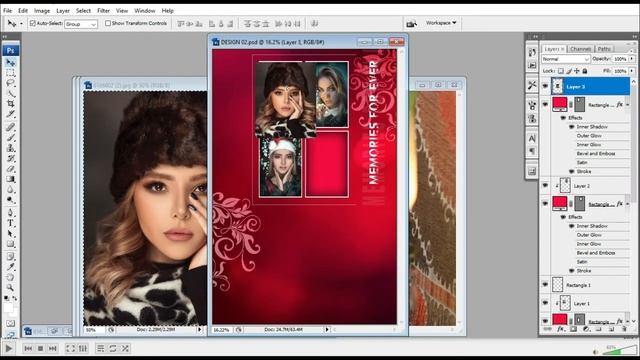
Task: Click the 16.22% zoom field
Action: tap(222, 330)
